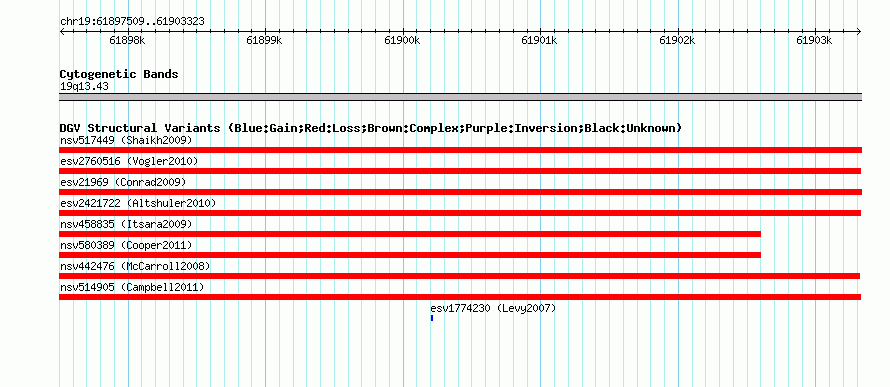Click the 61903k ruler tick label

815,41
